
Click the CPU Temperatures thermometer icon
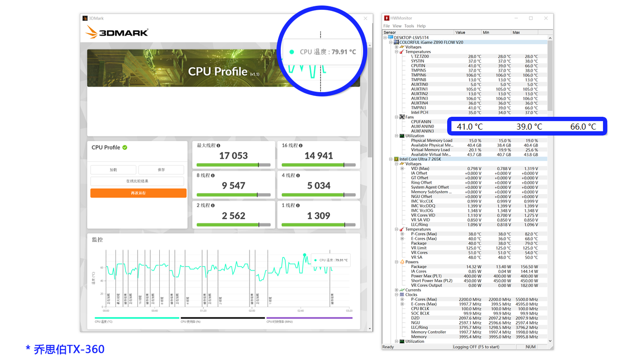click(402, 229)
